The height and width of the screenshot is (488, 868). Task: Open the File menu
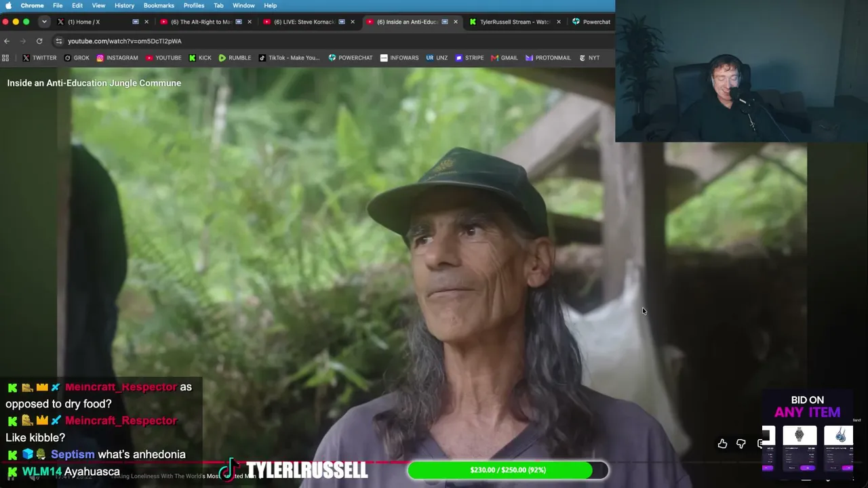click(x=58, y=5)
